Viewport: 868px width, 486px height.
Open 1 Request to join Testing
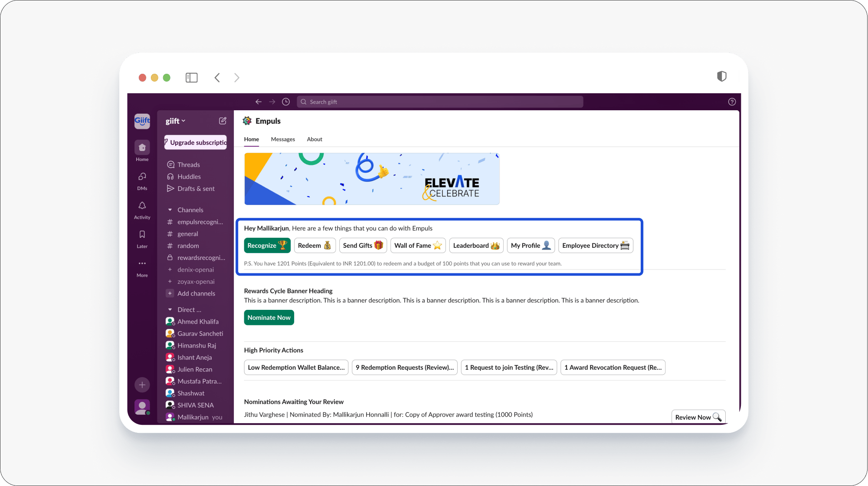509,367
